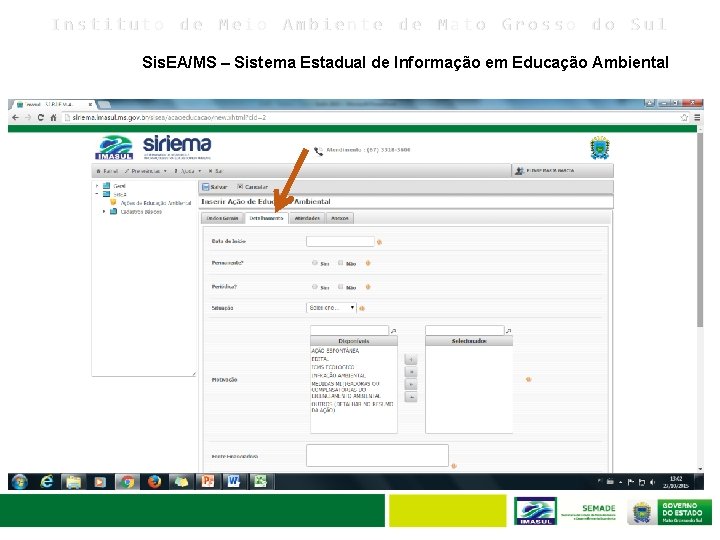Open Word from taskbar

234,482
